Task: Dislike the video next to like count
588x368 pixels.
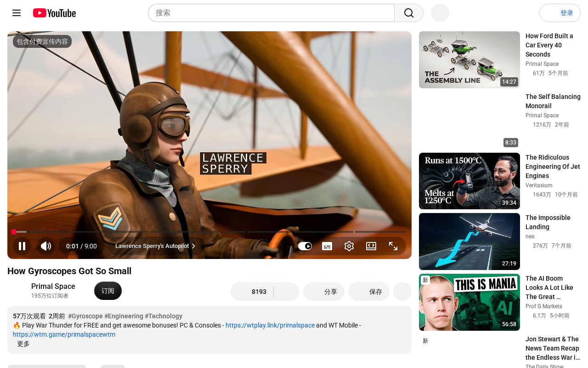Action: [287, 292]
